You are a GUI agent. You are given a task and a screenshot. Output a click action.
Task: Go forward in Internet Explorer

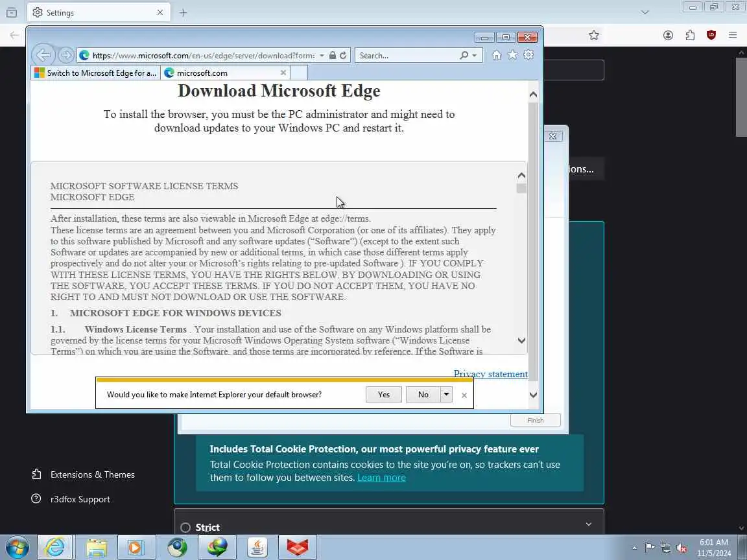pyautogui.click(x=66, y=55)
